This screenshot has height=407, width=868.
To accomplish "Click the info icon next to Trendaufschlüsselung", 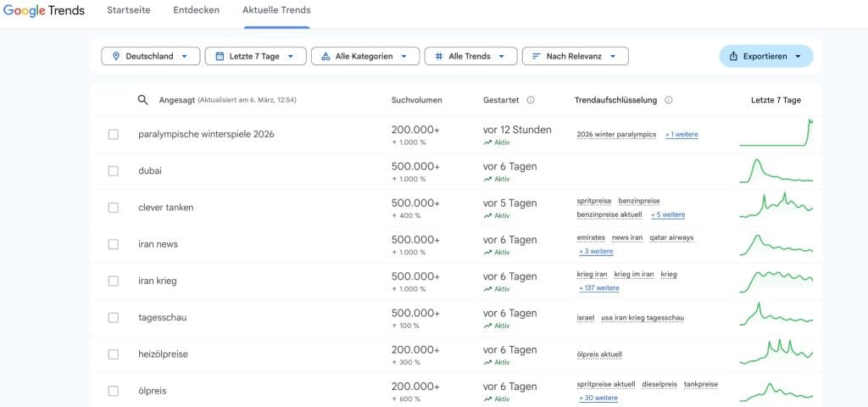I will click(x=668, y=100).
